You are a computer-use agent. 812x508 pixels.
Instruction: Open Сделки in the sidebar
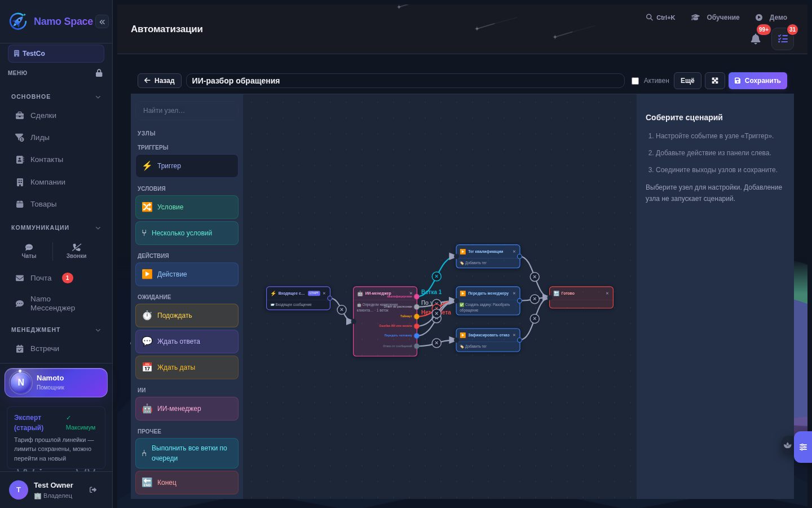pyautogui.click(x=56, y=115)
